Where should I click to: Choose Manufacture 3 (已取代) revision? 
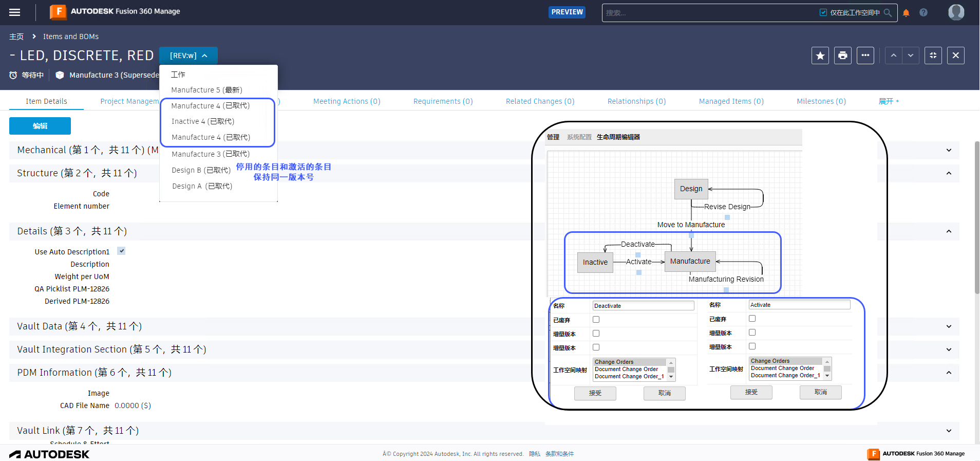211,154
